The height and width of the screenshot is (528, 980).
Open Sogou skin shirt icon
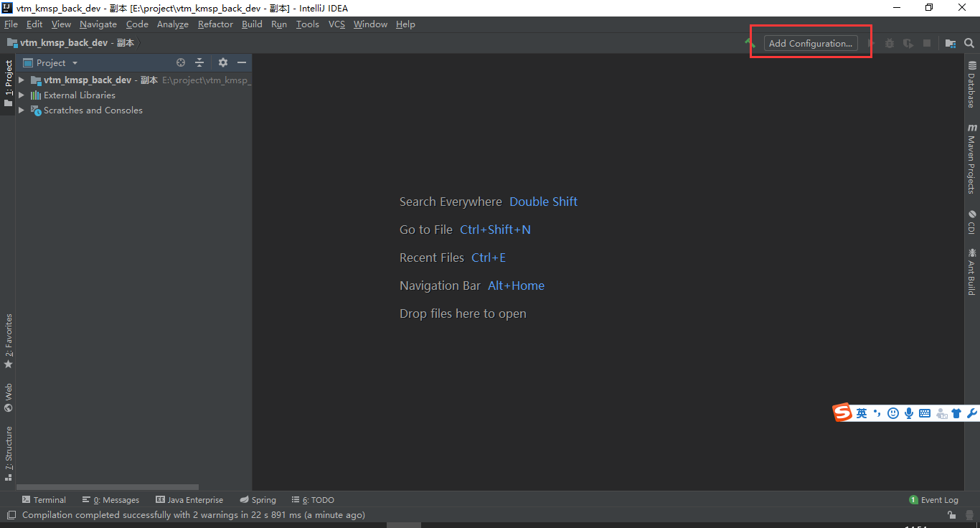tap(956, 413)
